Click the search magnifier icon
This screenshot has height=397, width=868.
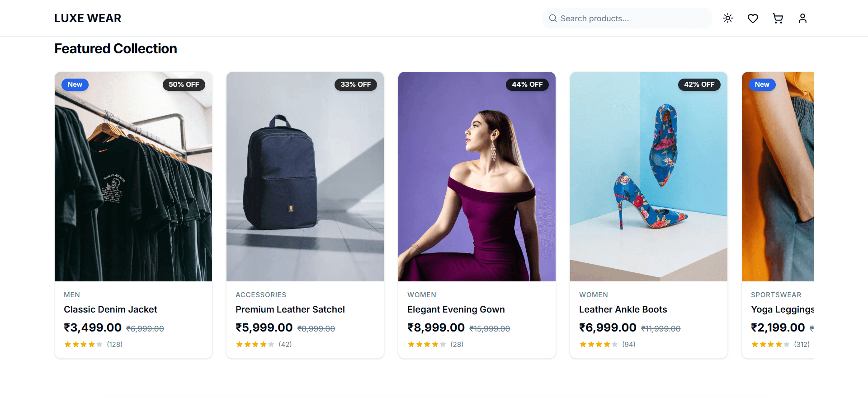pyautogui.click(x=553, y=19)
